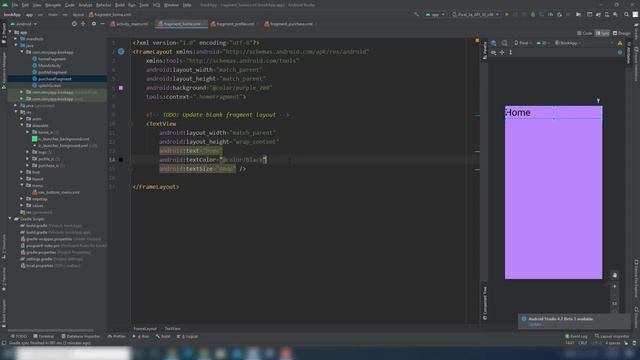Screen dimensions: 640x360
Task: Click the editor inspection warning indicator
Action: [x=477, y=40]
